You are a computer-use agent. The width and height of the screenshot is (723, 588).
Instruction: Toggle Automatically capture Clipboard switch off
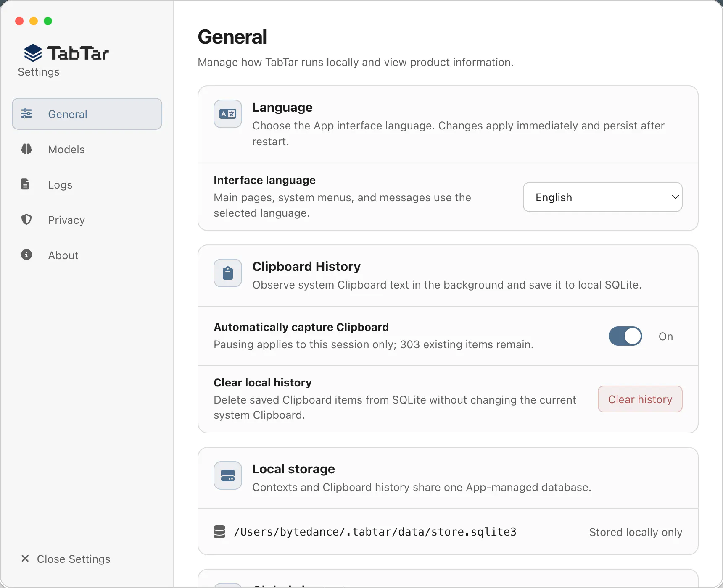coord(625,336)
